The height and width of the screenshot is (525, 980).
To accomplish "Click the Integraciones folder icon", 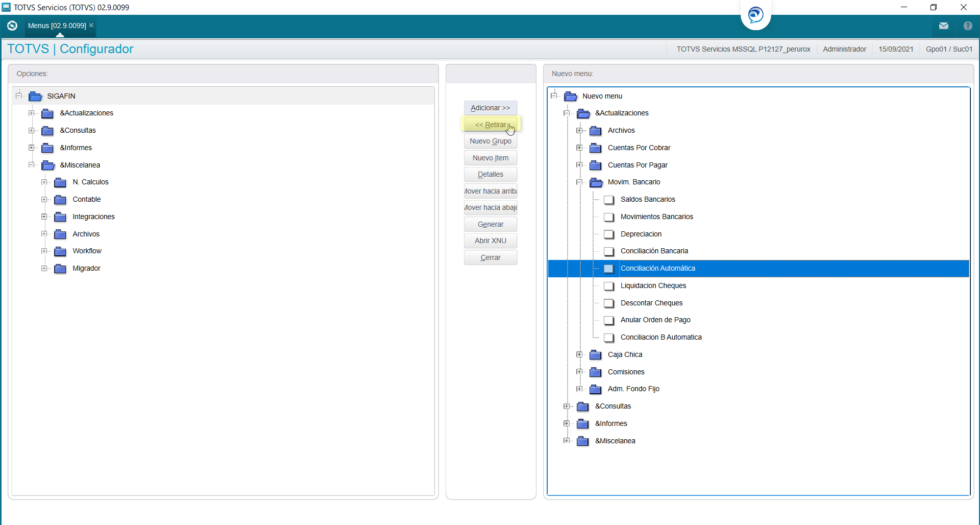I will [60, 217].
